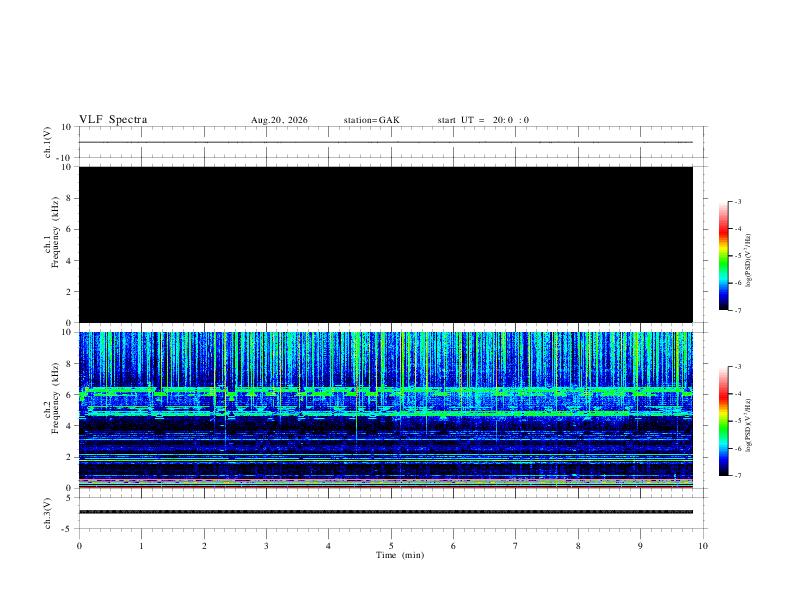Click the ch.3 voltage waveform strip
This screenshot has height=612, width=792.
click(x=386, y=512)
